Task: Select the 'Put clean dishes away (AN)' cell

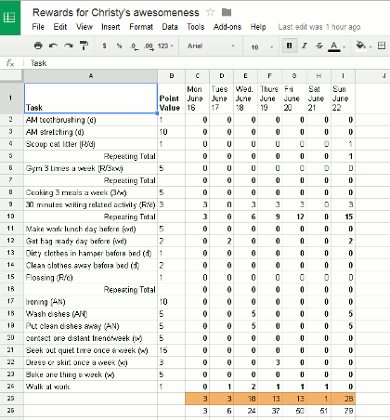Action: point(90,326)
